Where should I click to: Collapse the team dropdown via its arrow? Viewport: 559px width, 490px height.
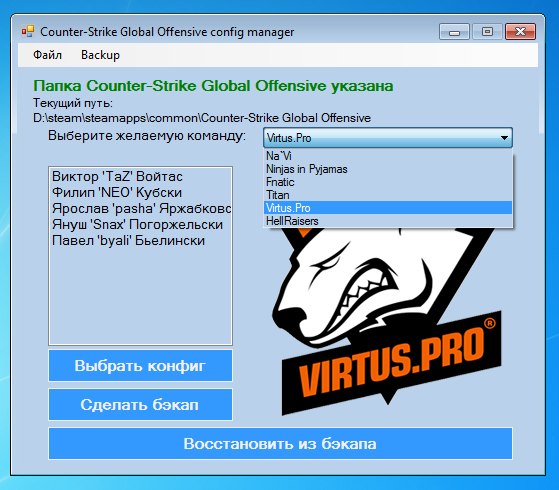point(504,138)
